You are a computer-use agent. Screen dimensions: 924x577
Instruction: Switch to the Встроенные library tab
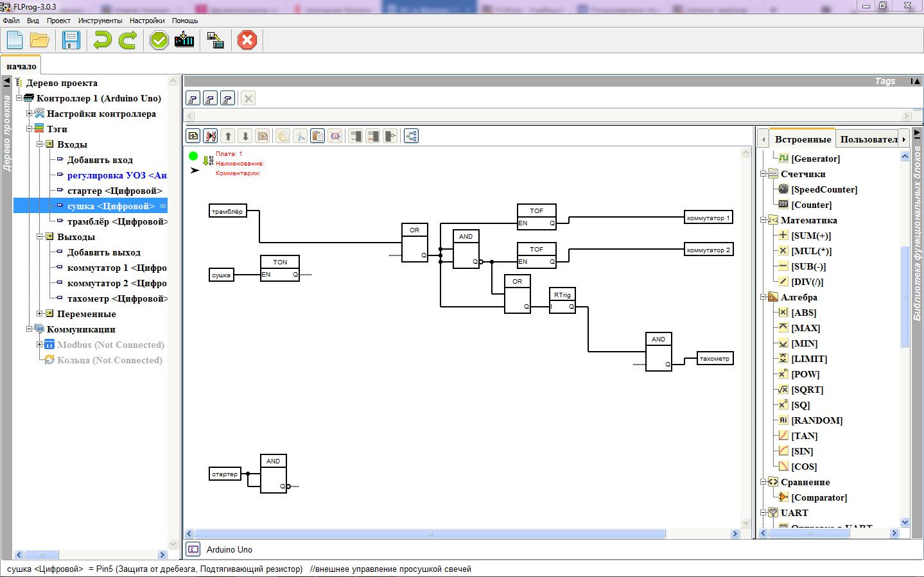[x=803, y=139]
